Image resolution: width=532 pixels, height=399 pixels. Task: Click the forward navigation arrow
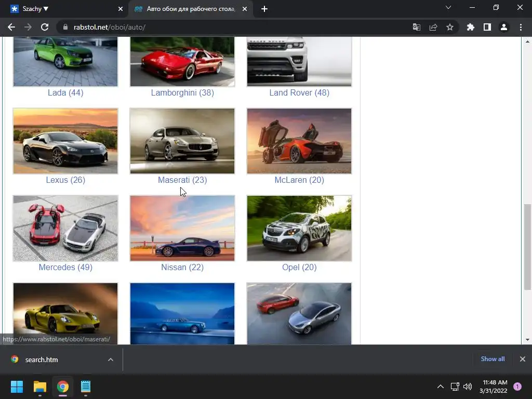[28, 27]
